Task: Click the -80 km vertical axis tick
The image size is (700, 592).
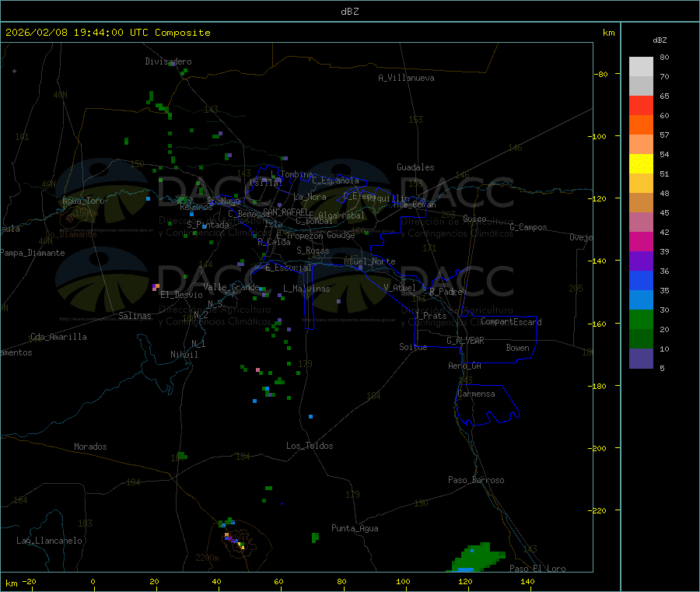Action: coord(601,74)
